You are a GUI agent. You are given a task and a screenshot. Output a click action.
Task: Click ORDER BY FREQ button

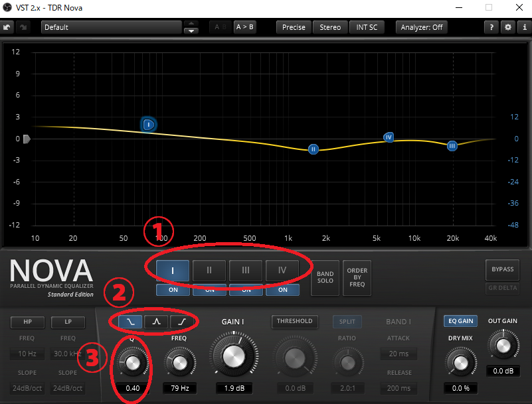[357, 277]
